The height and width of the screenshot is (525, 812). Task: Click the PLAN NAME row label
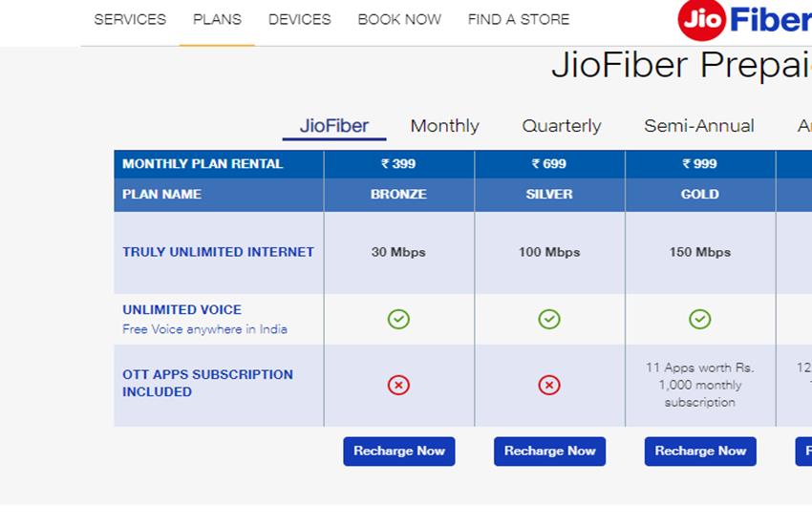pyautogui.click(x=161, y=195)
